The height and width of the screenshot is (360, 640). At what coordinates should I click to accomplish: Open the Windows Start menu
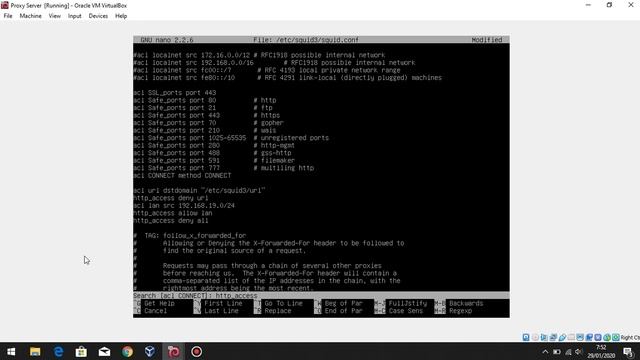11,351
